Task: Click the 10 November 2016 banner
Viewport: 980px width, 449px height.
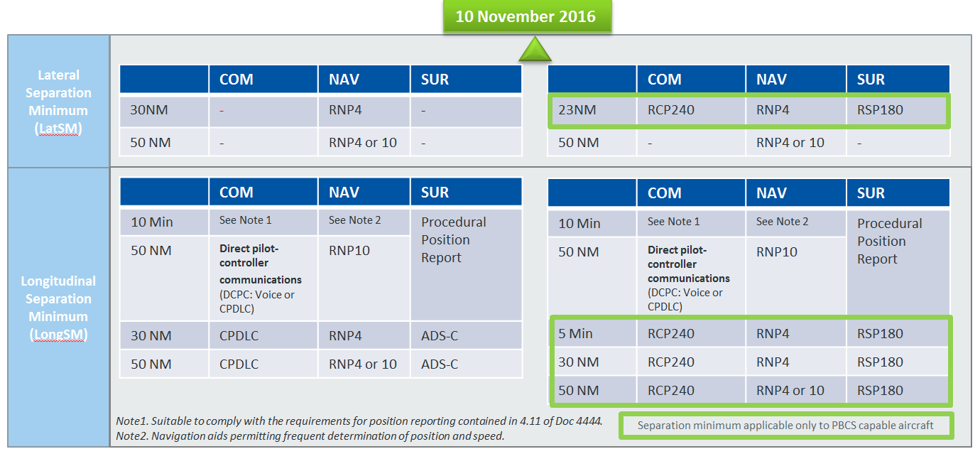Action: 526,16
